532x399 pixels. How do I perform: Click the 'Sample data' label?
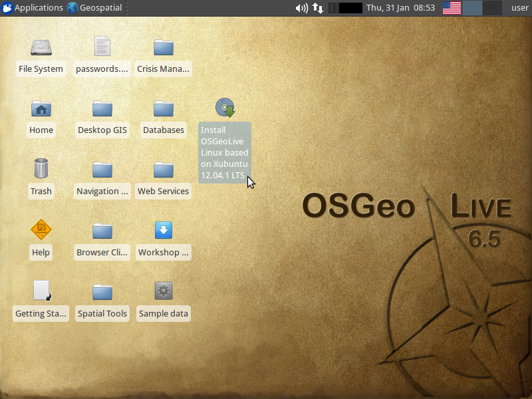pyautogui.click(x=164, y=313)
